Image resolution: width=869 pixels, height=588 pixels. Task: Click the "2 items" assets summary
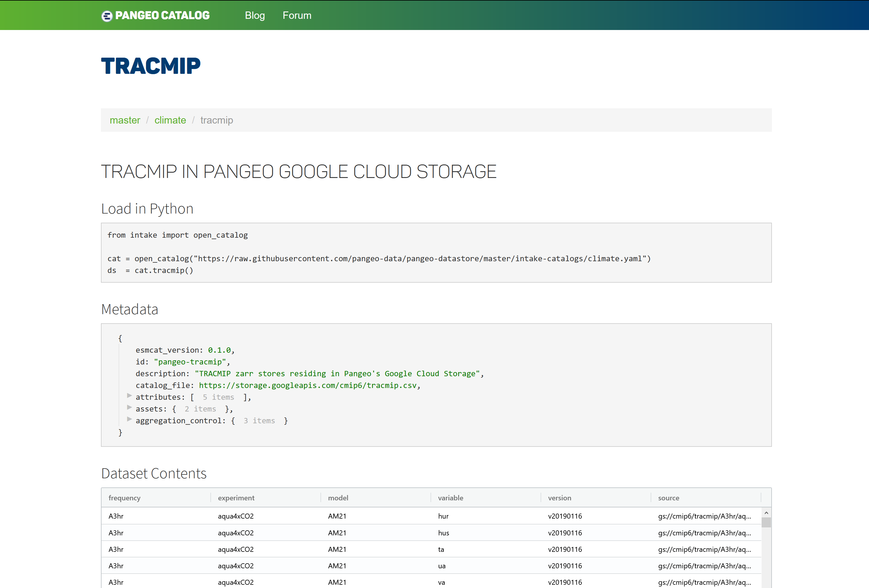(x=200, y=409)
